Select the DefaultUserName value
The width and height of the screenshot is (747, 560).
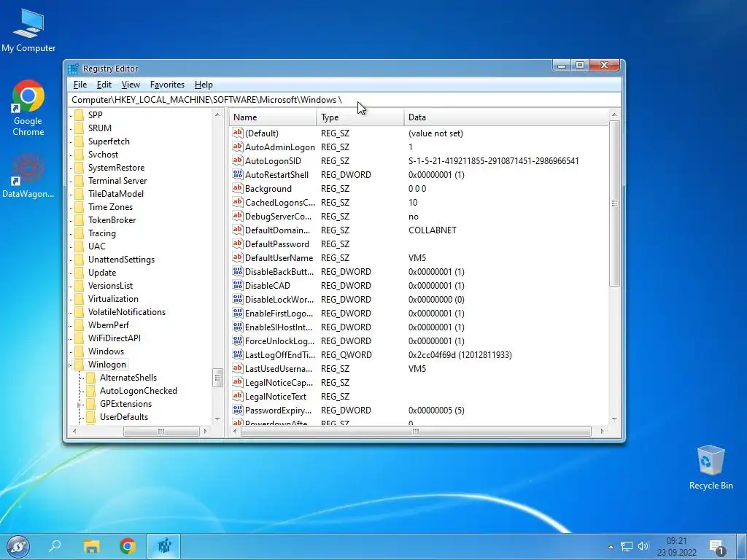click(279, 258)
